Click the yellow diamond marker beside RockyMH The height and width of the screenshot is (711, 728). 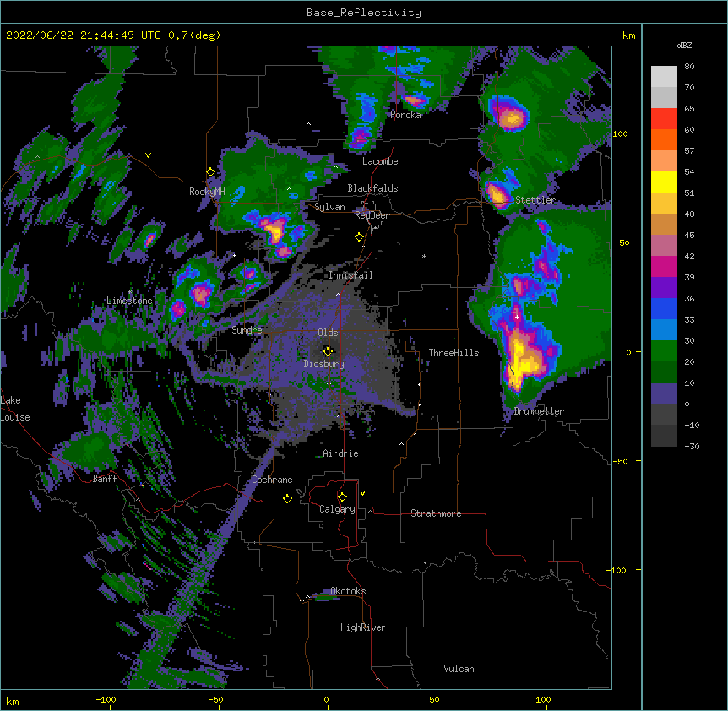(211, 172)
